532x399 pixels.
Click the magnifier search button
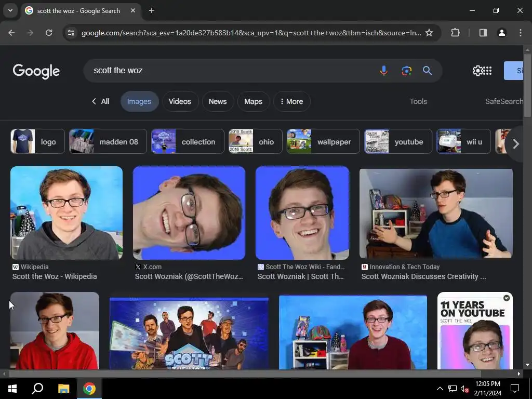point(427,71)
